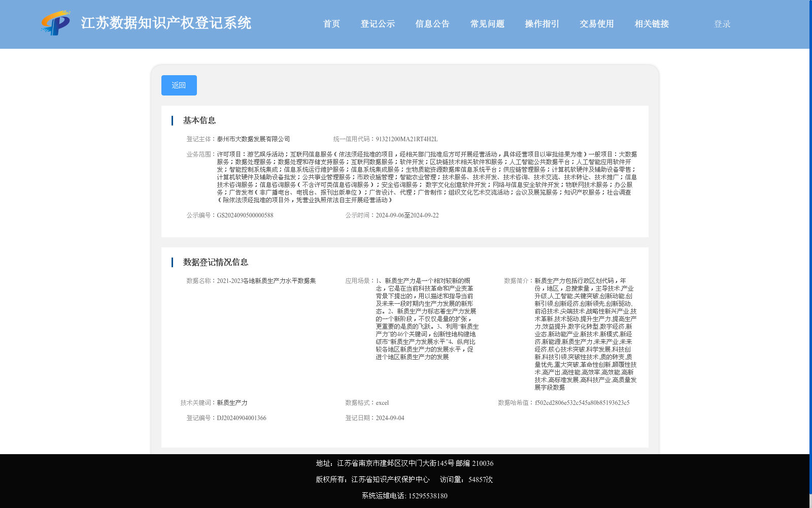
Task: Open 相关链接 menu item
Action: [x=652, y=24]
